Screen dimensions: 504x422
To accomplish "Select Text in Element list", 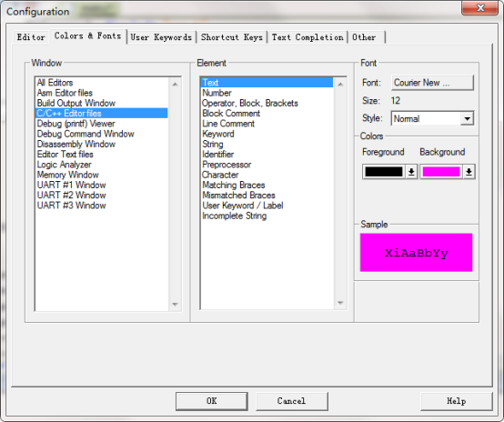I will tap(267, 83).
